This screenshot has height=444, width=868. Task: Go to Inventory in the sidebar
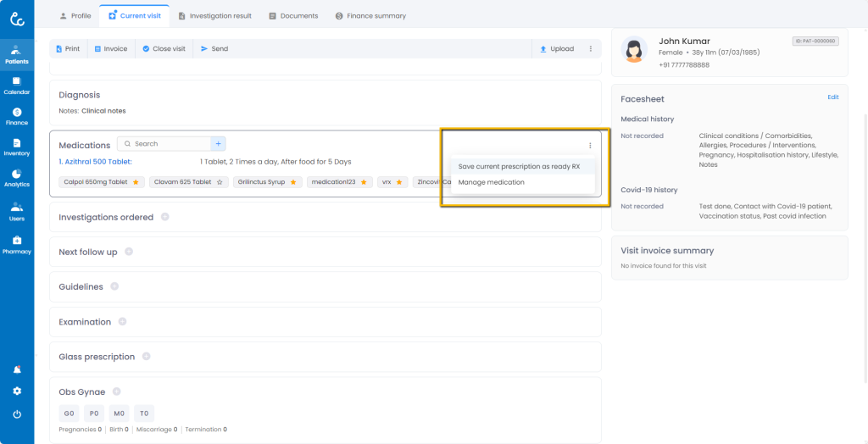coord(17,147)
